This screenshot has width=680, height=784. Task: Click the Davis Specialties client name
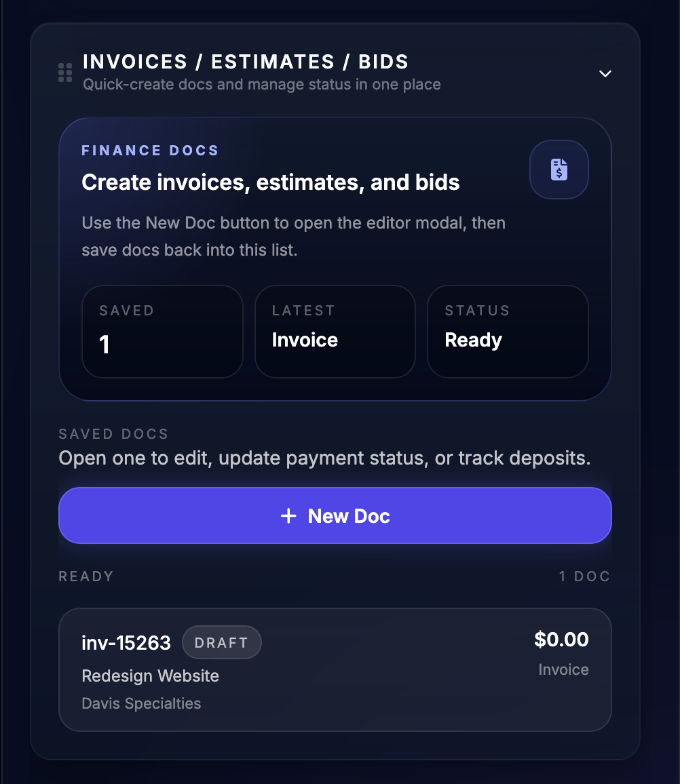[x=141, y=704]
